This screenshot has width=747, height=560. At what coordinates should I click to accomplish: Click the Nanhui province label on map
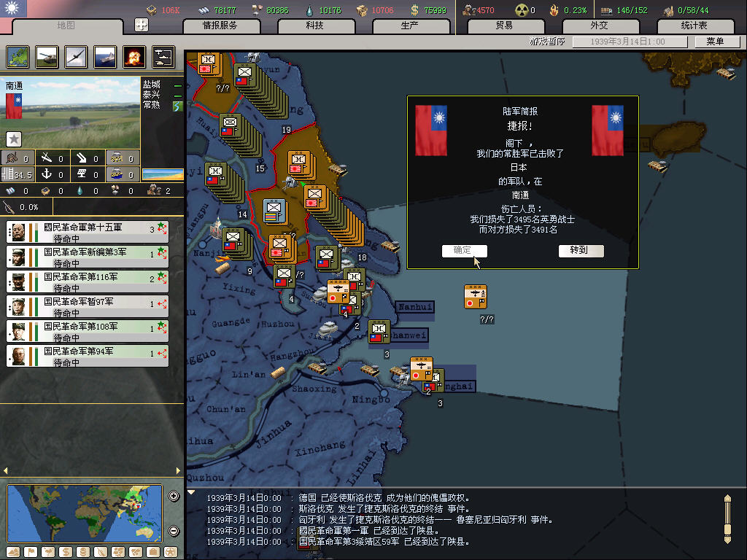point(415,307)
